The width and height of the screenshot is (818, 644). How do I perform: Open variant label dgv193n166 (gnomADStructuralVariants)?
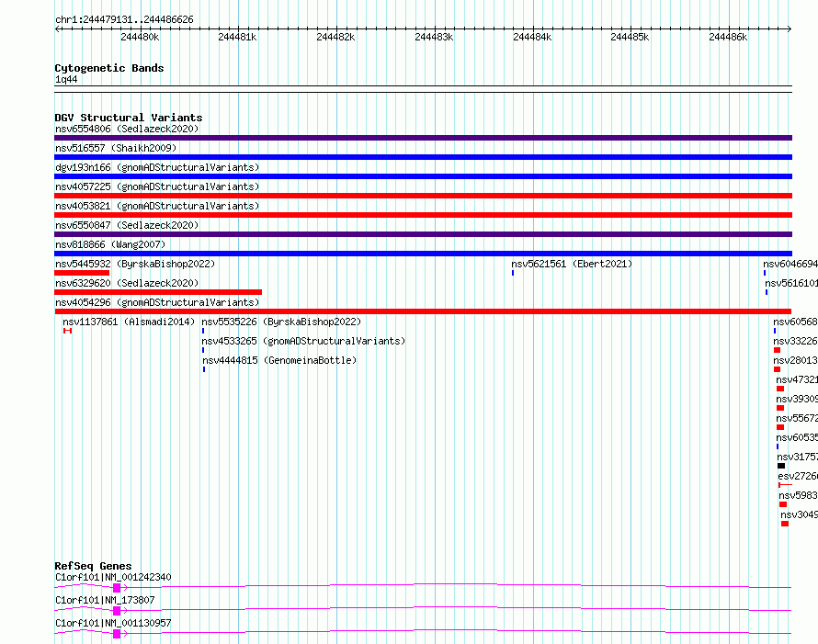coord(157,167)
